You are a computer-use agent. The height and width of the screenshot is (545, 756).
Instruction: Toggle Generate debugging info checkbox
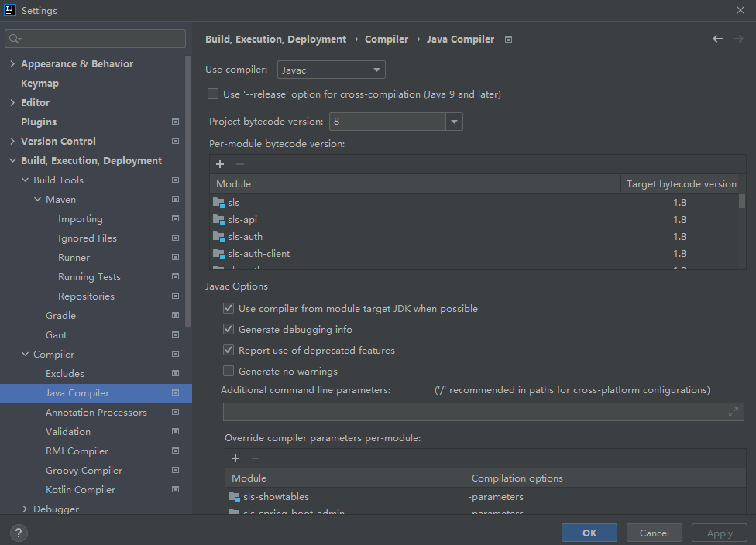pyautogui.click(x=229, y=330)
